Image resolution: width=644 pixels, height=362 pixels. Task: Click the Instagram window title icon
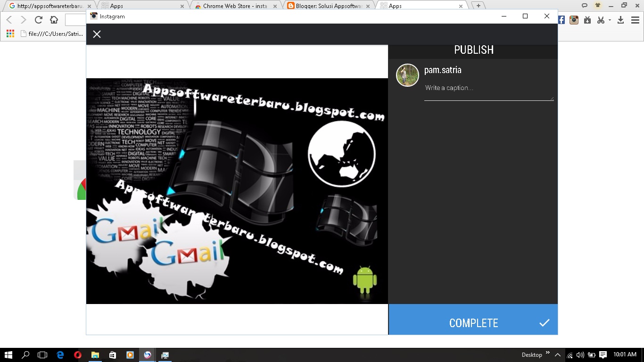(x=94, y=16)
